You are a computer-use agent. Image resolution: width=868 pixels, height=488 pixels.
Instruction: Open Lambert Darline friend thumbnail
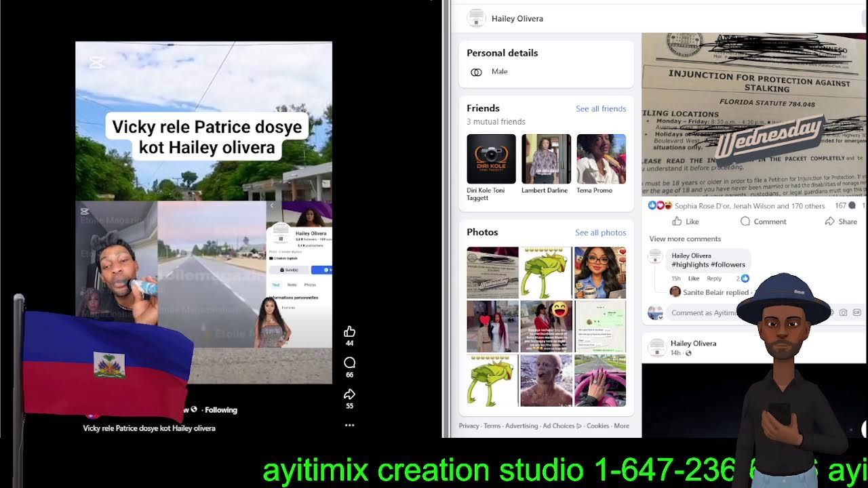[x=547, y=159]
